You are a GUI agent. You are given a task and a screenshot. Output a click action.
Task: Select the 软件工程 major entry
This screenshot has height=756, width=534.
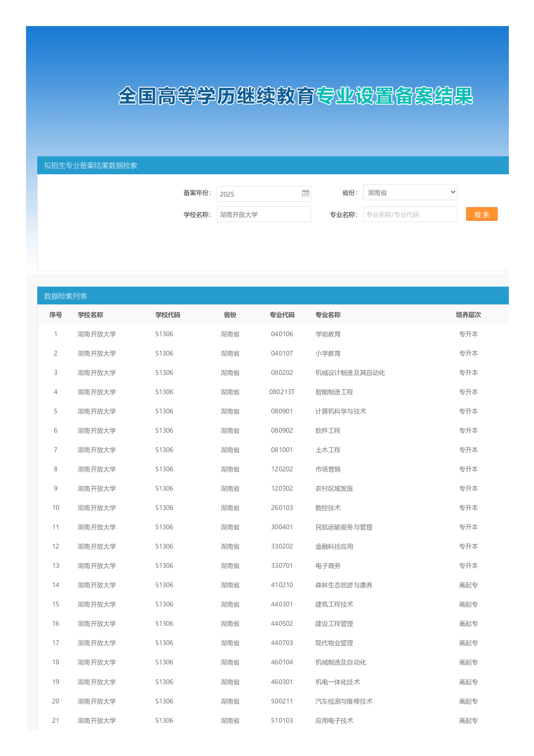click(x=328, y=431)
